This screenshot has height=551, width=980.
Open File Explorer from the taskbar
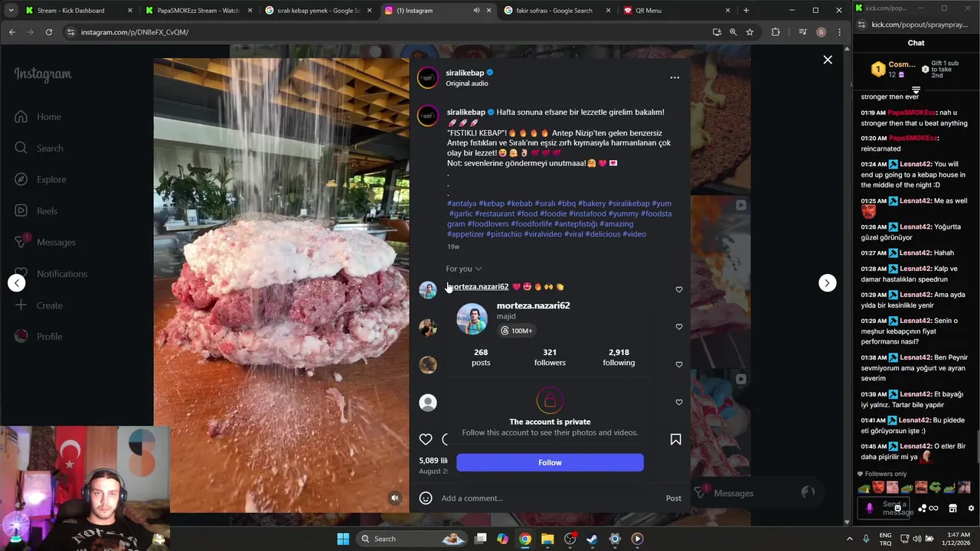[547, 539]
